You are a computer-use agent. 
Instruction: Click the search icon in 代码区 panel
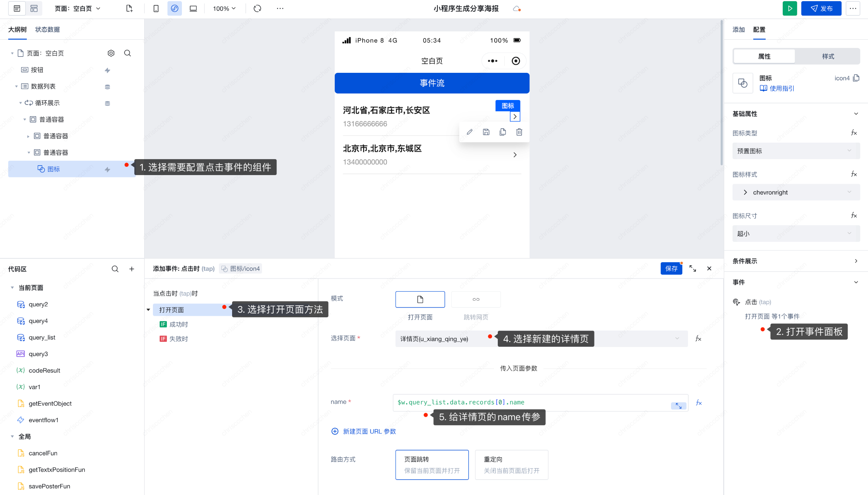pos(115,269)
